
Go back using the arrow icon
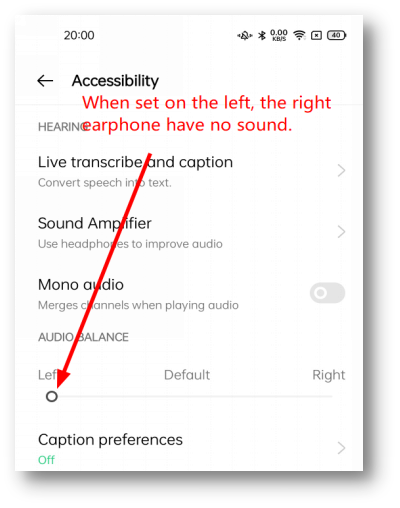pyautogui.click(x=45, y=81)
